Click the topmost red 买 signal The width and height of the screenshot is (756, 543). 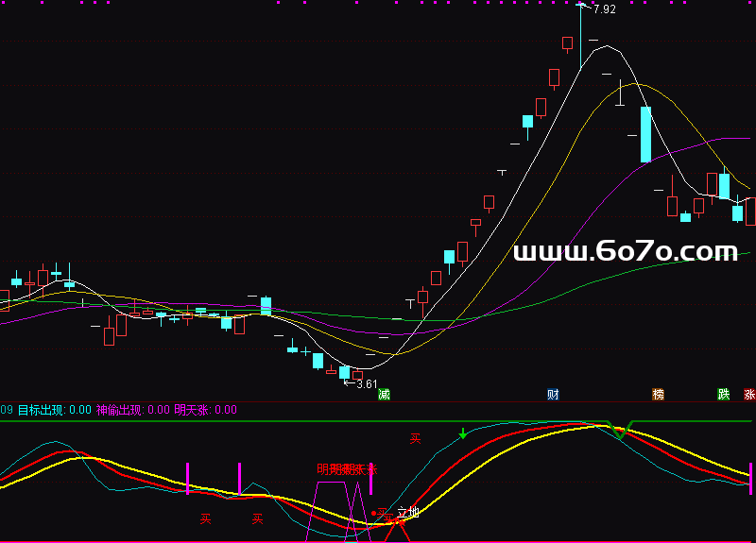[x=414, y=438]
